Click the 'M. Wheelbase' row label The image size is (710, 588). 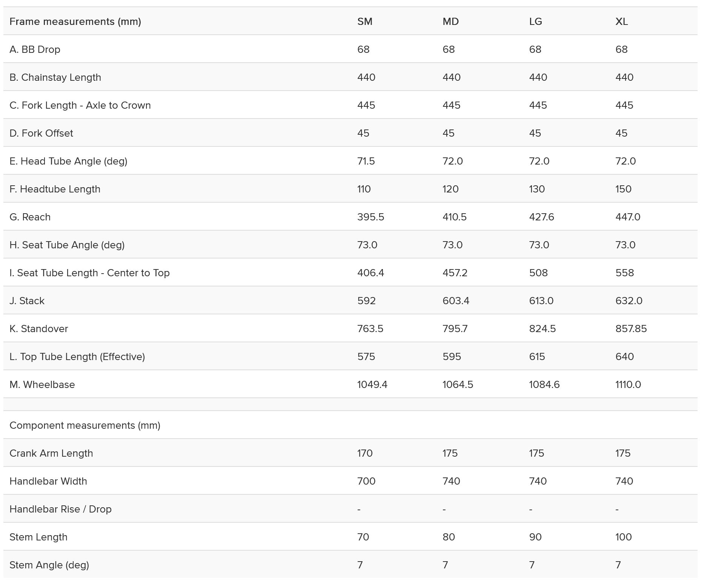pos(42,385)
